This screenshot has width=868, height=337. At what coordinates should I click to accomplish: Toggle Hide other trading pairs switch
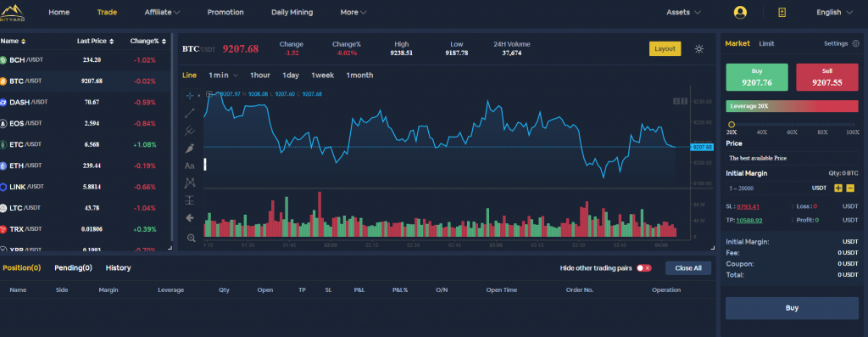pyautogui.click(x=644, y=267)
